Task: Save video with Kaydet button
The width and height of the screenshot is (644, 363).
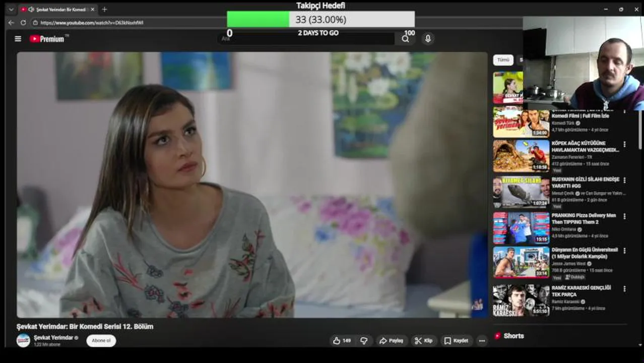Action: pyautogui.click(x=456, y=341)
